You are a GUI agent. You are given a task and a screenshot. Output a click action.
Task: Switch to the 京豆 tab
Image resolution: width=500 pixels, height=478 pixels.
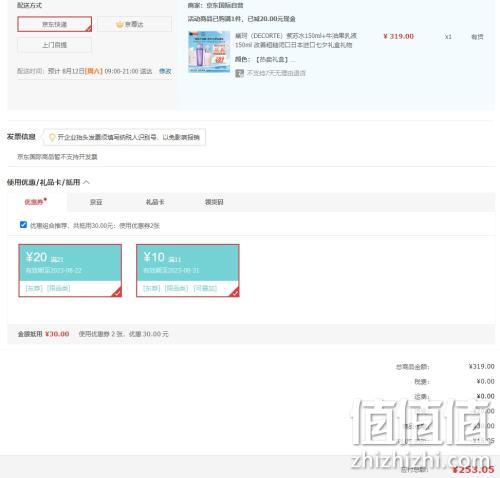click(x=96, y=202)
